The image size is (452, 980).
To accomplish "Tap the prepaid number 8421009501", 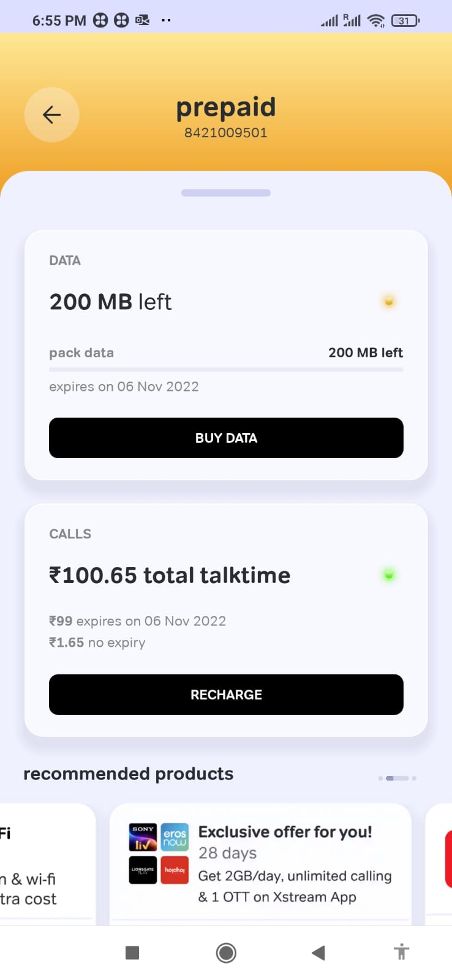I will 226,133.
